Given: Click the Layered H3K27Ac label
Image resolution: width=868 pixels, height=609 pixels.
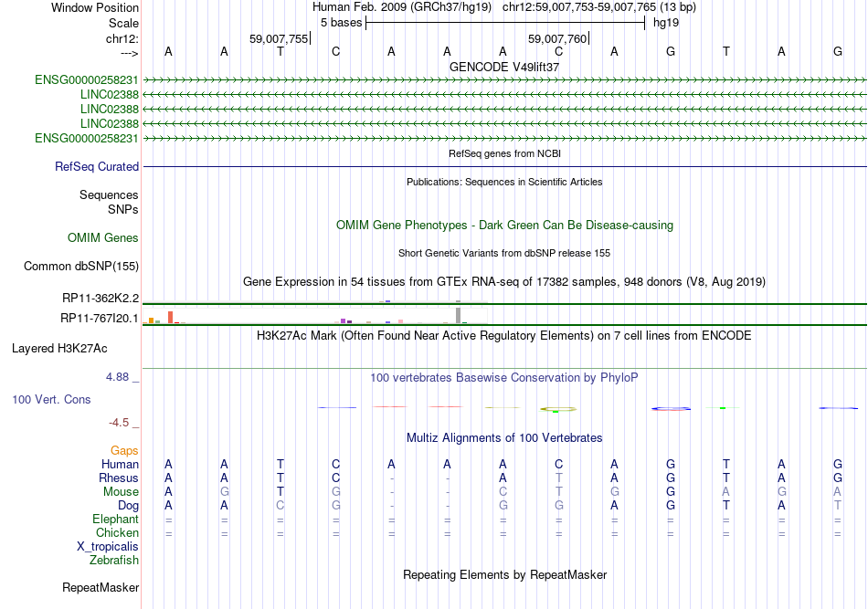Looking at the screenshot, I should coord(59,349).
